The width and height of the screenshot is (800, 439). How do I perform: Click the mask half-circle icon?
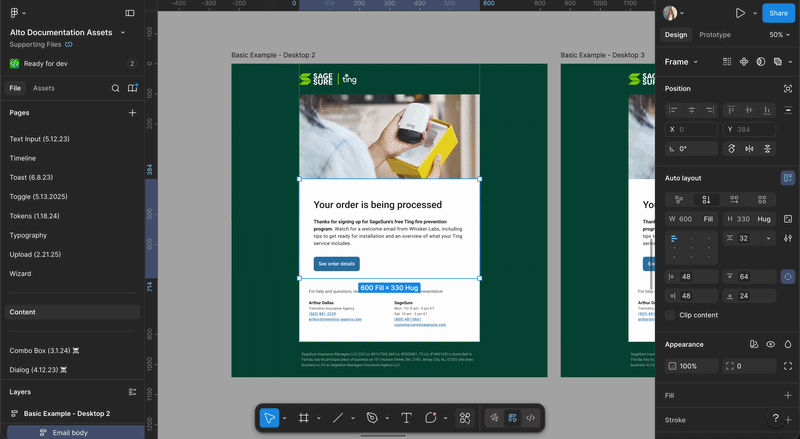coord(761,62)
